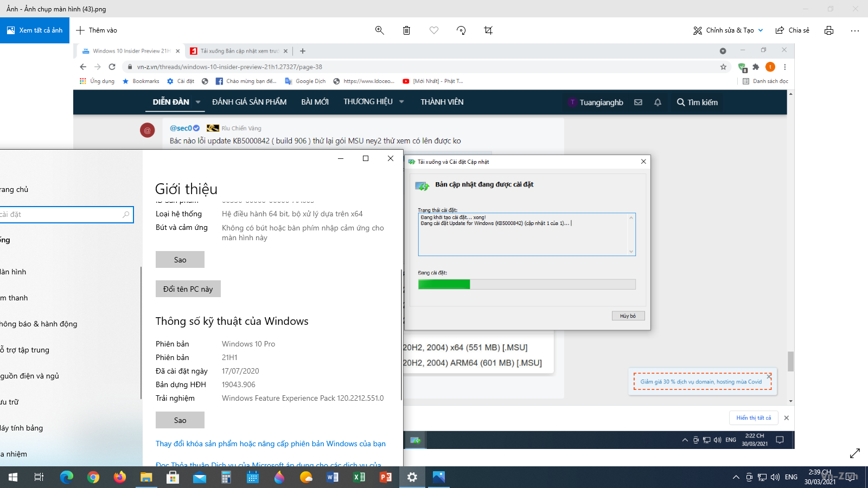Image resolution: width=868 pixels, height=488 pixels.
Task: Click Chrome extensions puzzle icon
Action: (756, 67)
